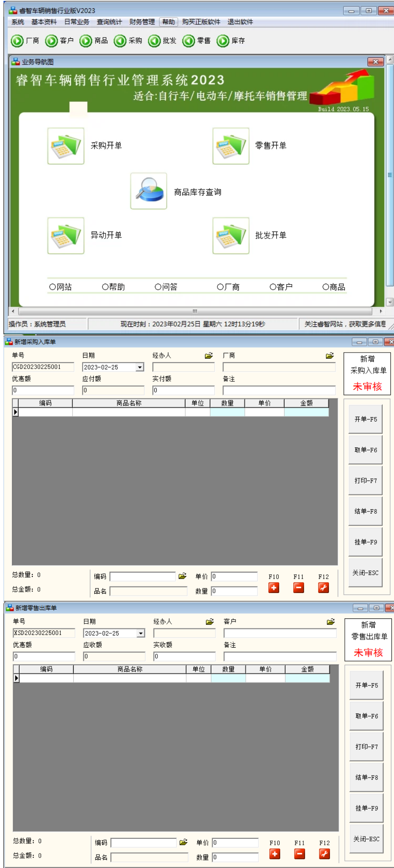Click the 采购开单 navigation icon
The image size is (394, 868).
[x=66, y=146]
